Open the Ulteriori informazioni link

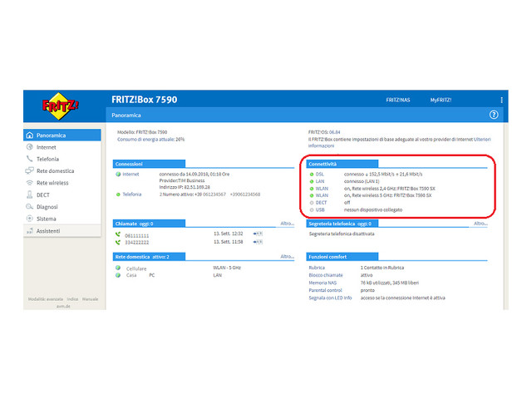click(x=482, y=139)
